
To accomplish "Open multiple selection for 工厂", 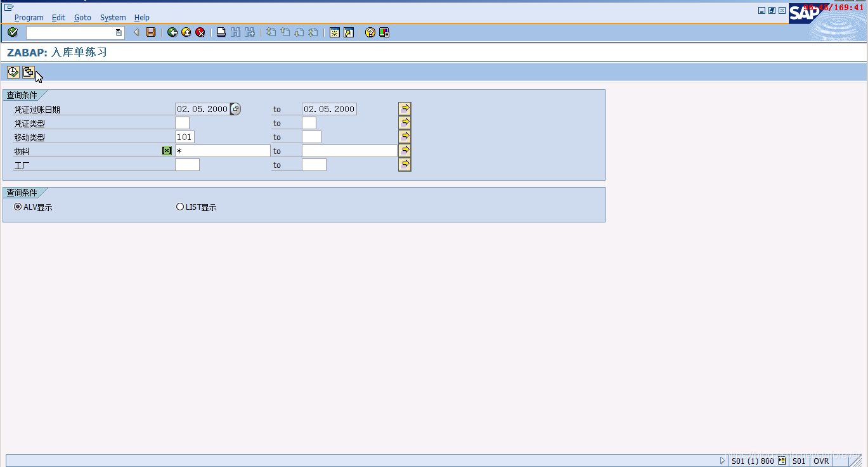I will tap(405, 164).
